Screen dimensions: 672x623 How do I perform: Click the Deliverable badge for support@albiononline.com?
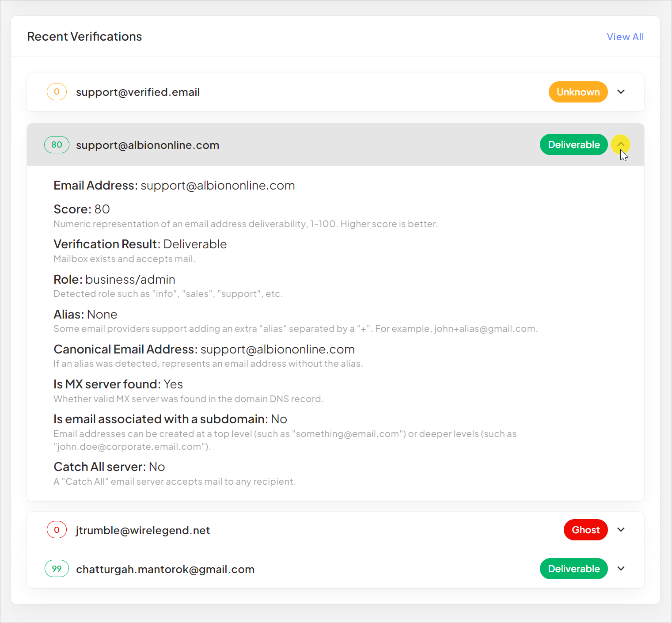(573, 144)
